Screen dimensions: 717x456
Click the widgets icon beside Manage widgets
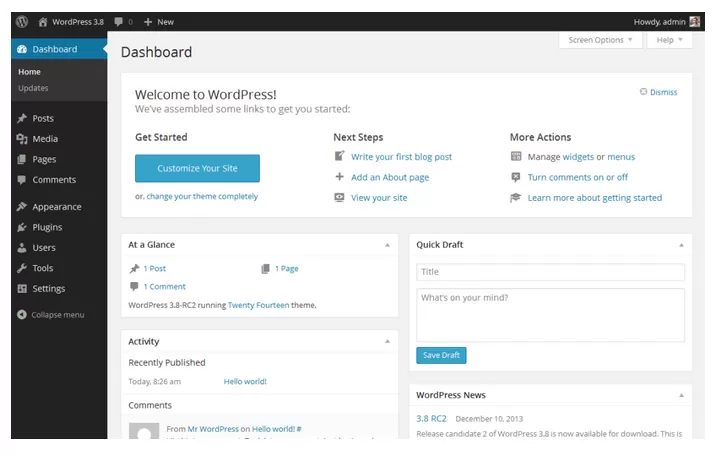pos(516,156)
